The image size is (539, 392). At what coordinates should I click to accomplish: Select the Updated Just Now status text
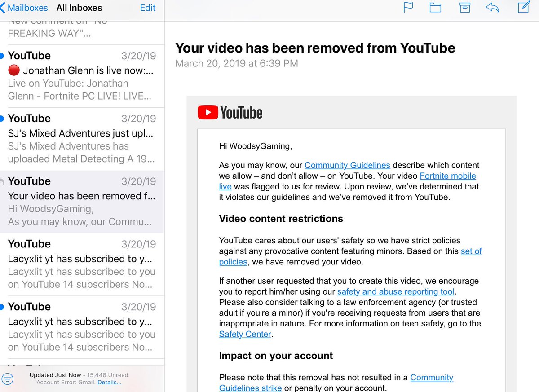click(x=55, y=375)
